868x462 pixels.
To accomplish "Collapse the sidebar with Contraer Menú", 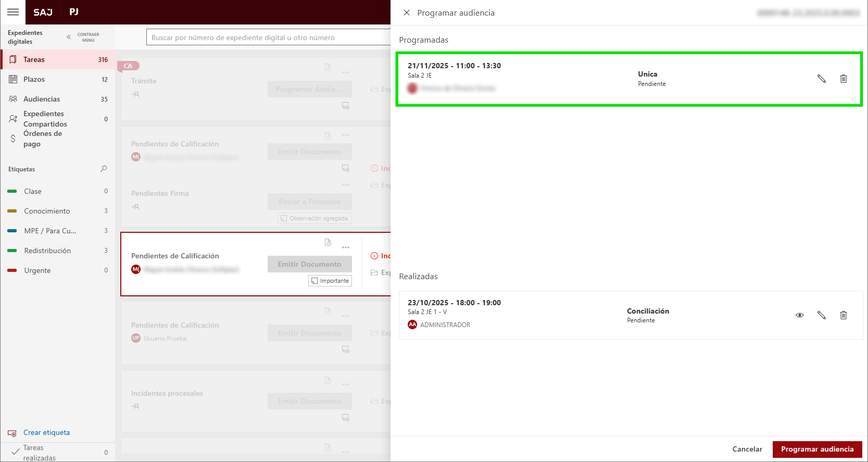I will [x=83, y=37].
